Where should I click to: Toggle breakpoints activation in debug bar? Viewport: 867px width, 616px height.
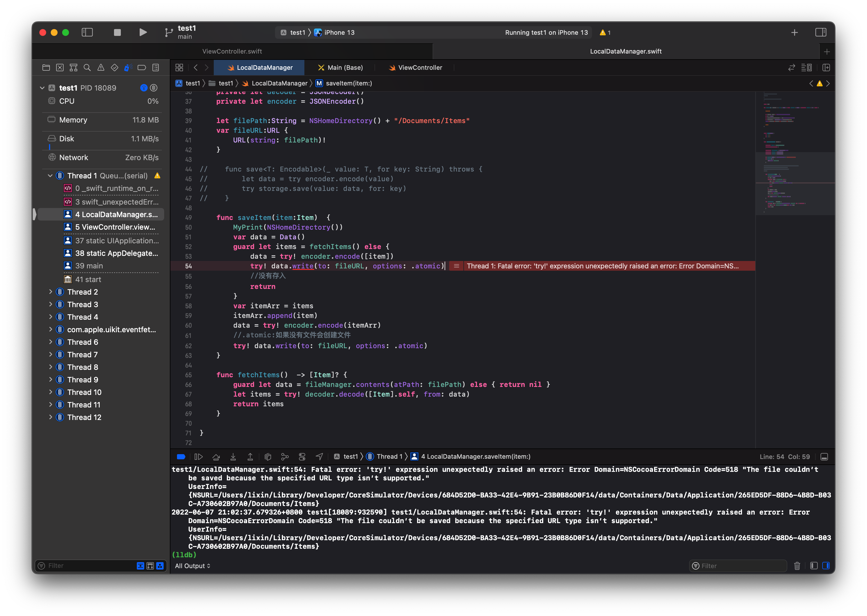tap(181, 457)
